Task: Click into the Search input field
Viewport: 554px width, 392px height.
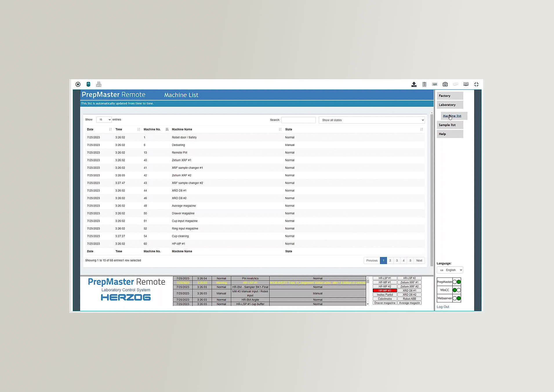Action: click(x=298, y=120)
